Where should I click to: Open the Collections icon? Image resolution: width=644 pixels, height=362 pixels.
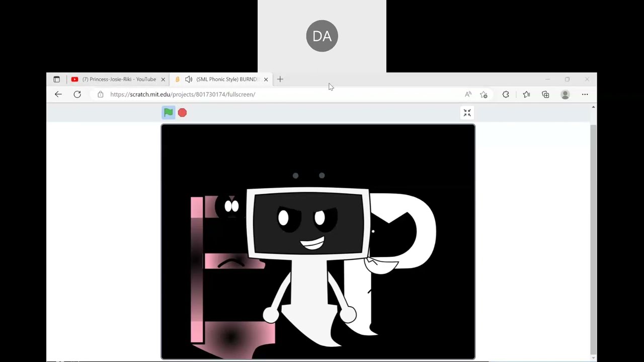(x=545, y=95)
